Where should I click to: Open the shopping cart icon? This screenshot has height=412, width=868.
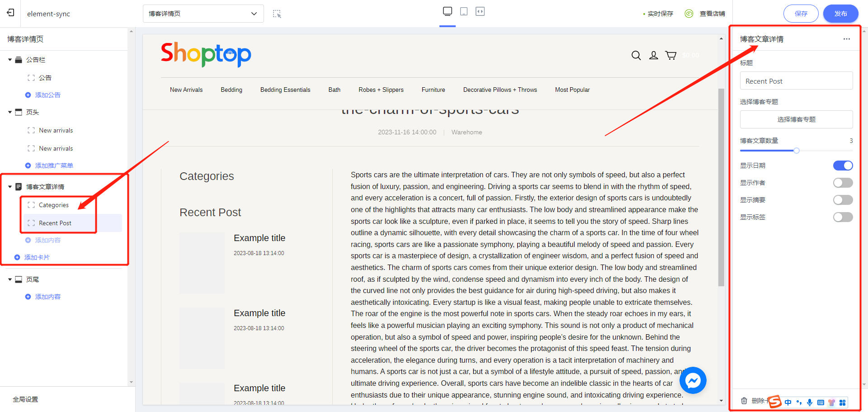click(671, 55)
